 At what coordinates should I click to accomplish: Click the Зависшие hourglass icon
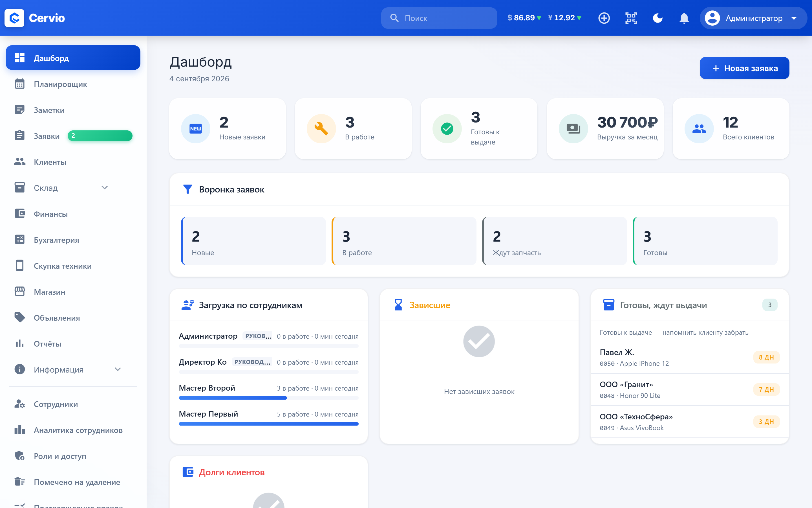click(398, 305)
